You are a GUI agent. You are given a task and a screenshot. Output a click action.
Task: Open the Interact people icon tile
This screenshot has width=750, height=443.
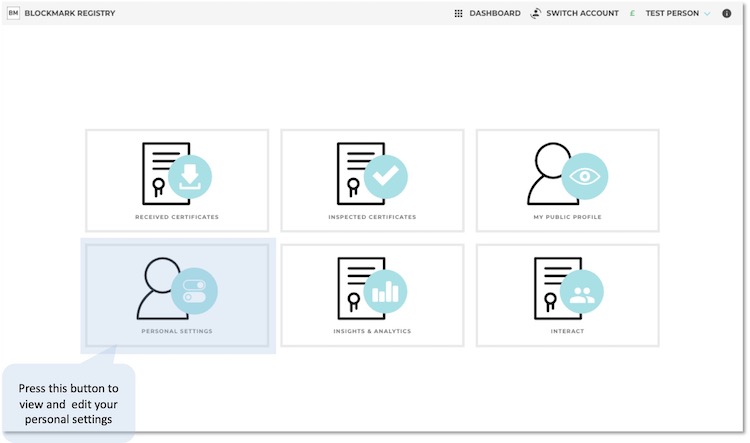tap(580, 292)
